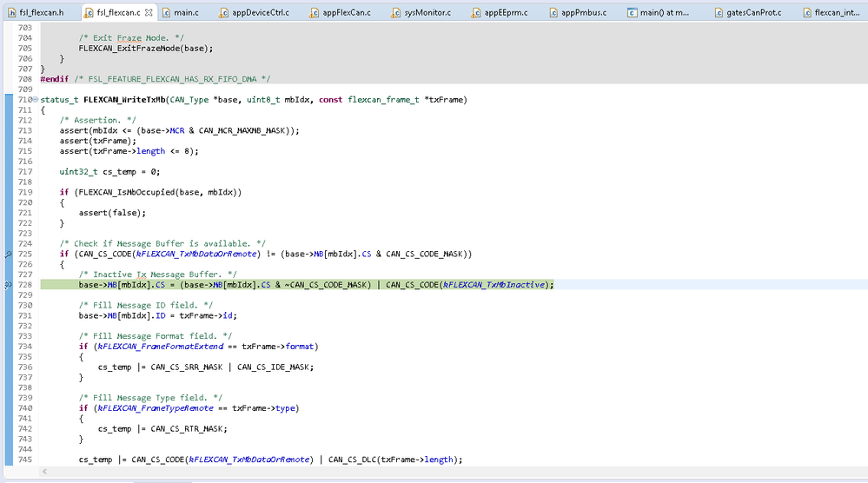Click the file icon on sysMonitor.c tab
This screenshot has height=483, width=868.
click(396, 12)
